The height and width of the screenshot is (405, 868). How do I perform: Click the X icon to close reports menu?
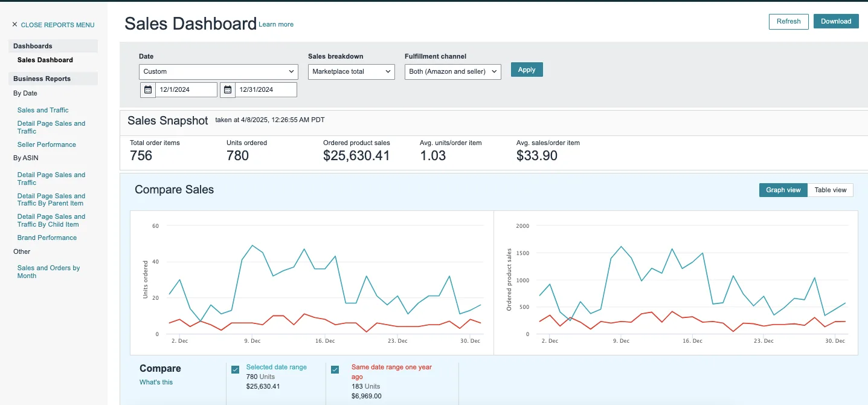tap(14, 25)
